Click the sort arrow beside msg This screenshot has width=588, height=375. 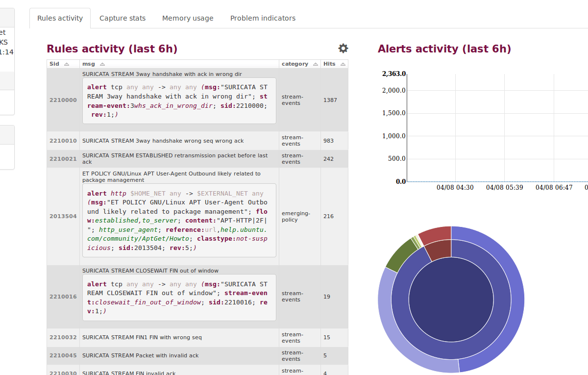tap(102, 64)
